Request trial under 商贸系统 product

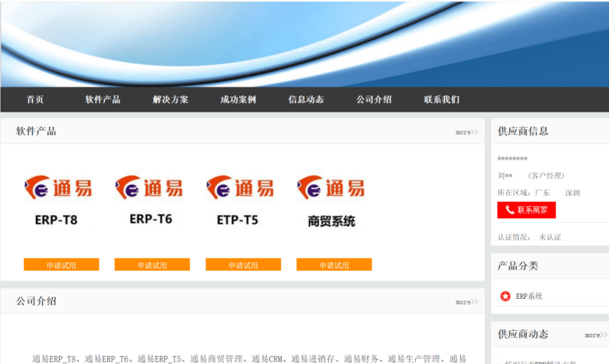point(334,265)
